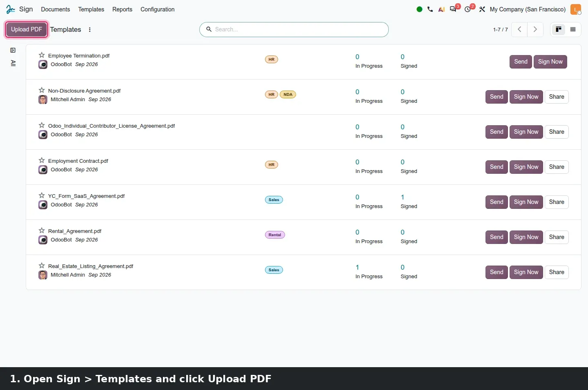Click the sidebar filter lines icon
The height and width of the screenshot is (390, 588).
click(13, 63)
